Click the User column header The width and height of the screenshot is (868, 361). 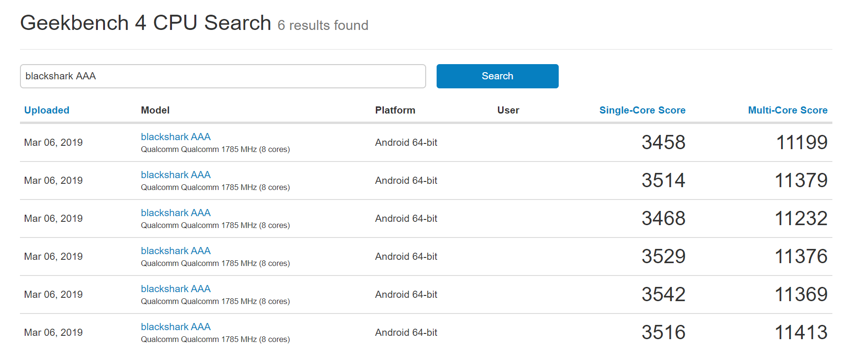[508, 110]
